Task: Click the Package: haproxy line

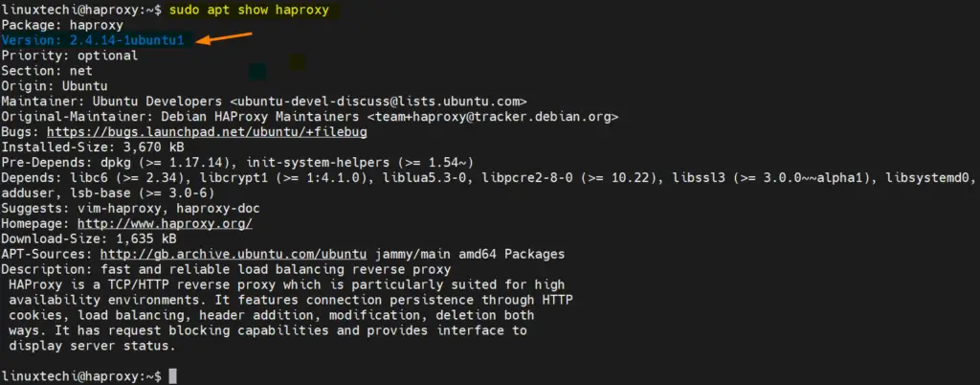Action: point(62,25)
